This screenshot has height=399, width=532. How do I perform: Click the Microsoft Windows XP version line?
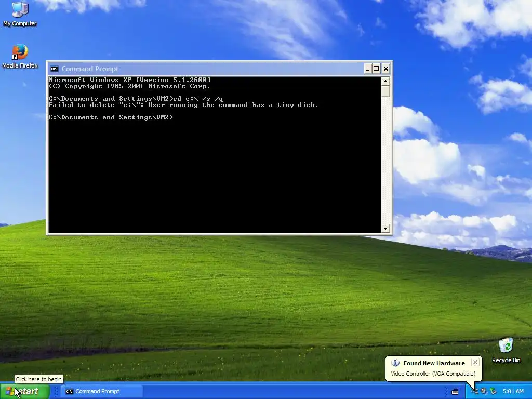coord(129,80)
